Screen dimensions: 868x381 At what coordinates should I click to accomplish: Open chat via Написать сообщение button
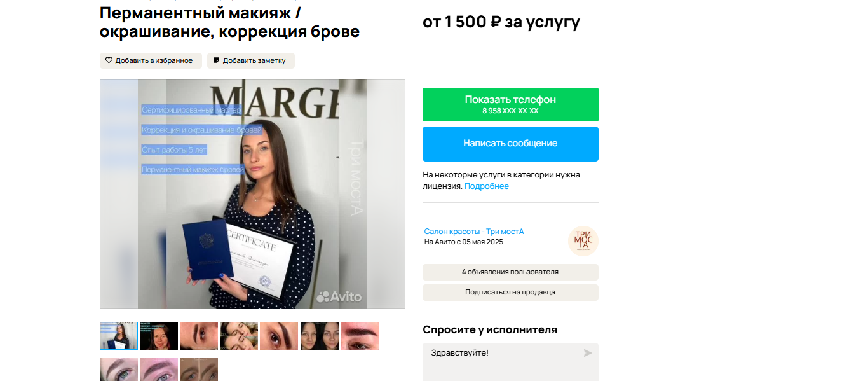pyautogui.click(x=510, y=144)
